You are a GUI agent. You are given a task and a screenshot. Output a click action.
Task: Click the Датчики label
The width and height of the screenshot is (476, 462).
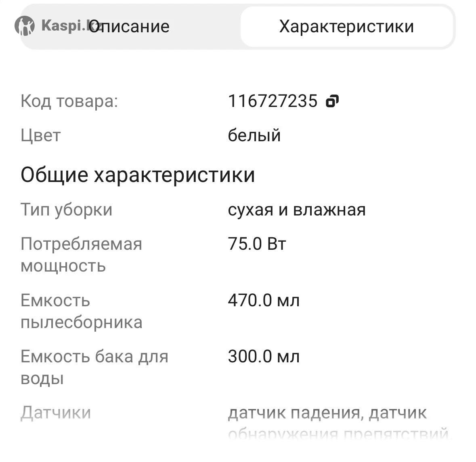(56, 413)
